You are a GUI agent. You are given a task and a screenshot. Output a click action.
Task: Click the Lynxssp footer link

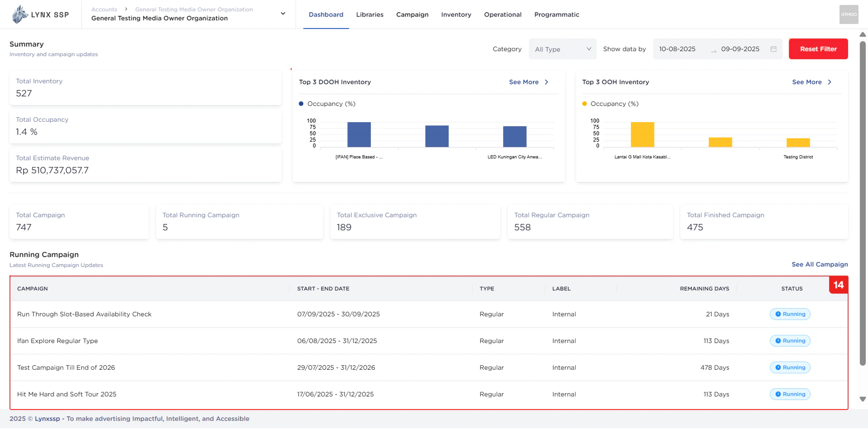[x=48, y=419]
